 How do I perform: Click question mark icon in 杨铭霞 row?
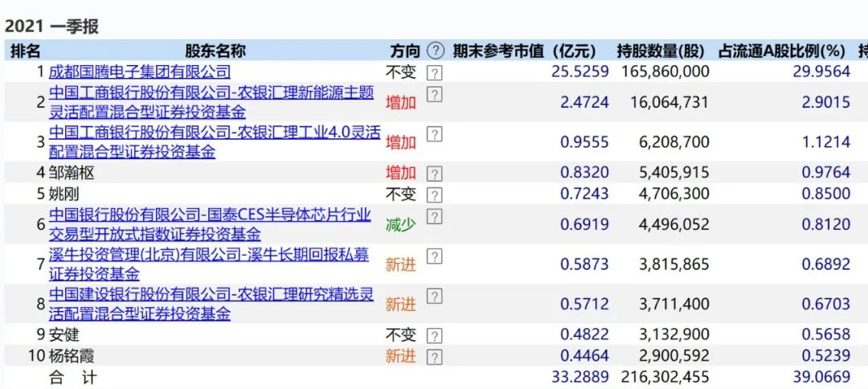tap(435, 357)
